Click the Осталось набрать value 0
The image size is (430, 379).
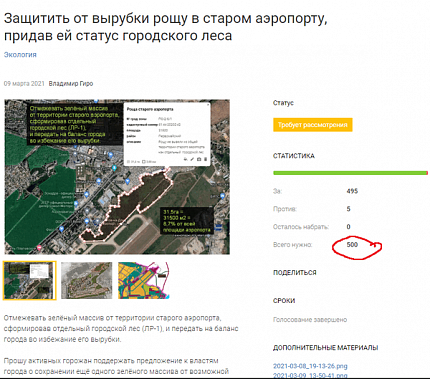pos(348,227)
